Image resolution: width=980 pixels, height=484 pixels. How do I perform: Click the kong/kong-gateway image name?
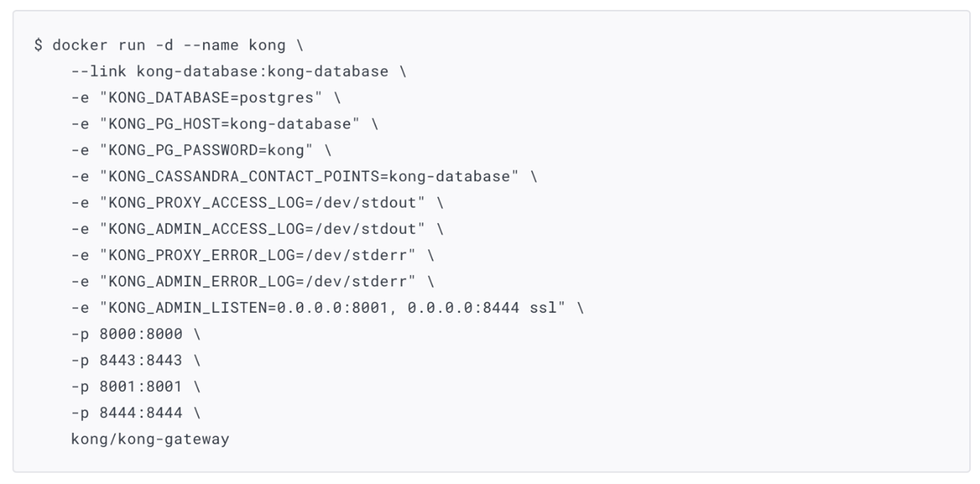[150, 439]
